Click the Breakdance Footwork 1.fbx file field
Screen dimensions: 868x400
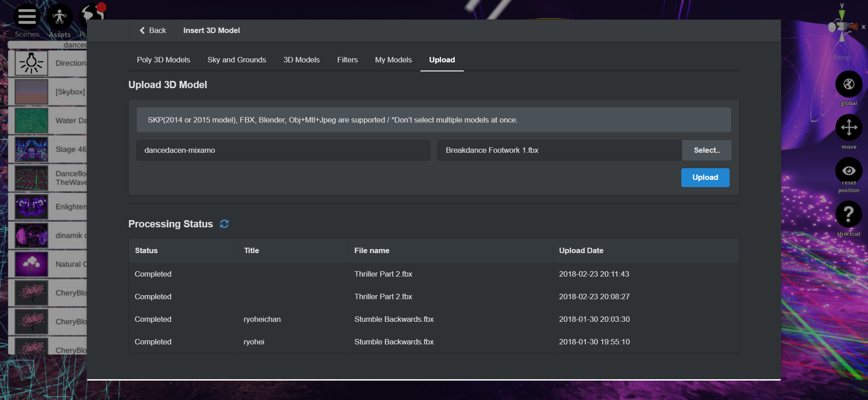(559, 150)
